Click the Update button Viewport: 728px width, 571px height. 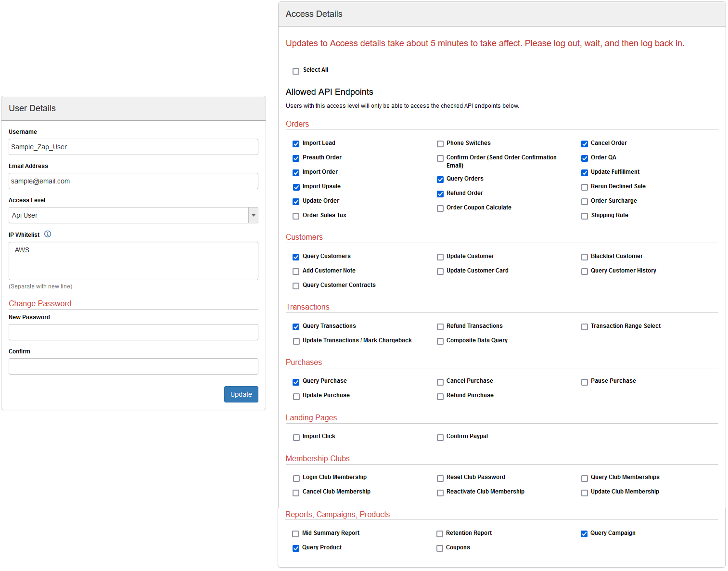[241, 394]
